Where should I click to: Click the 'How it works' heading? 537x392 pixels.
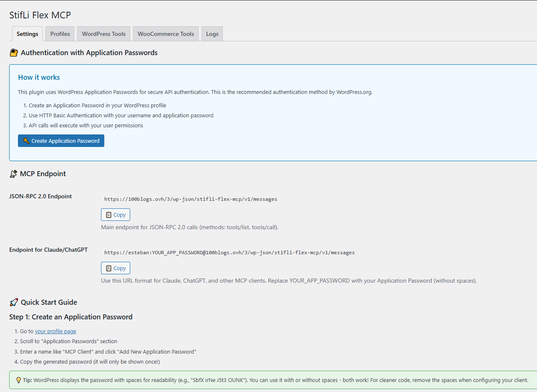[x=39, y=77]
